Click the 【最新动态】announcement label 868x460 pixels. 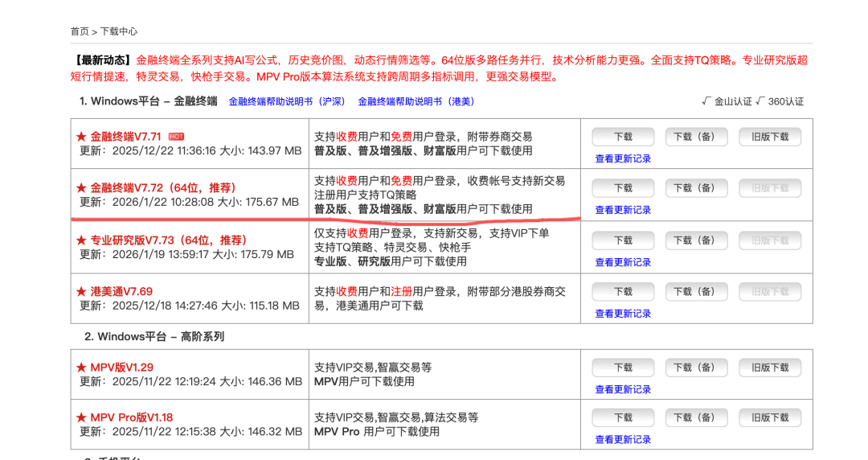[102, 60]
